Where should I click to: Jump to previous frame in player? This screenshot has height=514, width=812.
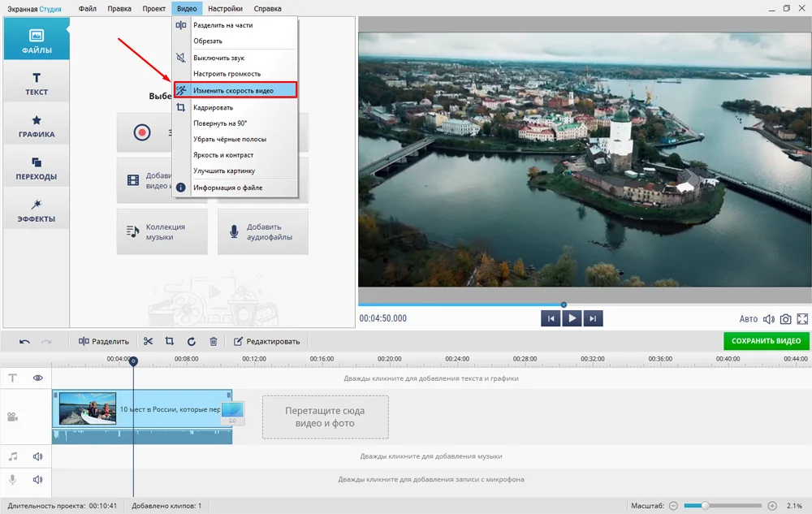551,318
